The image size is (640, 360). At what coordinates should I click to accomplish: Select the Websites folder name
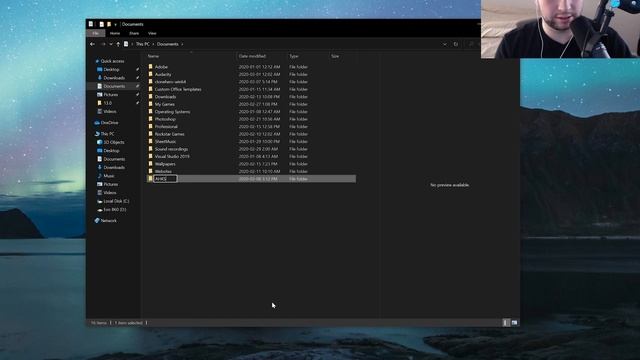pos(163,171)
